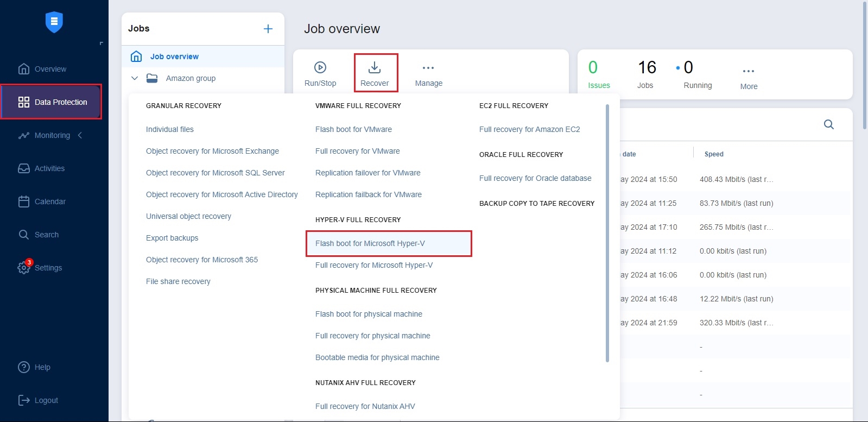This screenshot has width=868, height=422.
Task: Click the search magnifier in job table
Action: (x=828, y=124)
